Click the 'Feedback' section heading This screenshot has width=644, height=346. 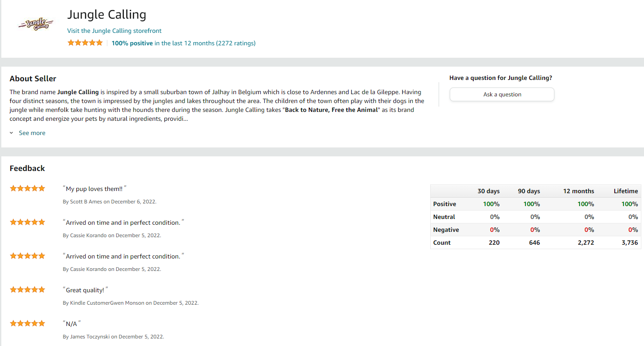[27, 168]
